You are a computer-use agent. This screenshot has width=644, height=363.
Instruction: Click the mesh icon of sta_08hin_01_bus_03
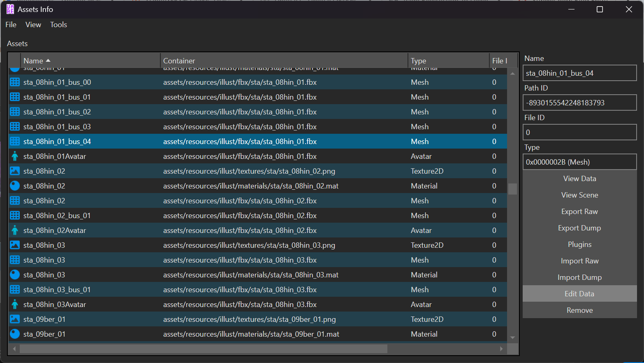click(x=15, y=126)
